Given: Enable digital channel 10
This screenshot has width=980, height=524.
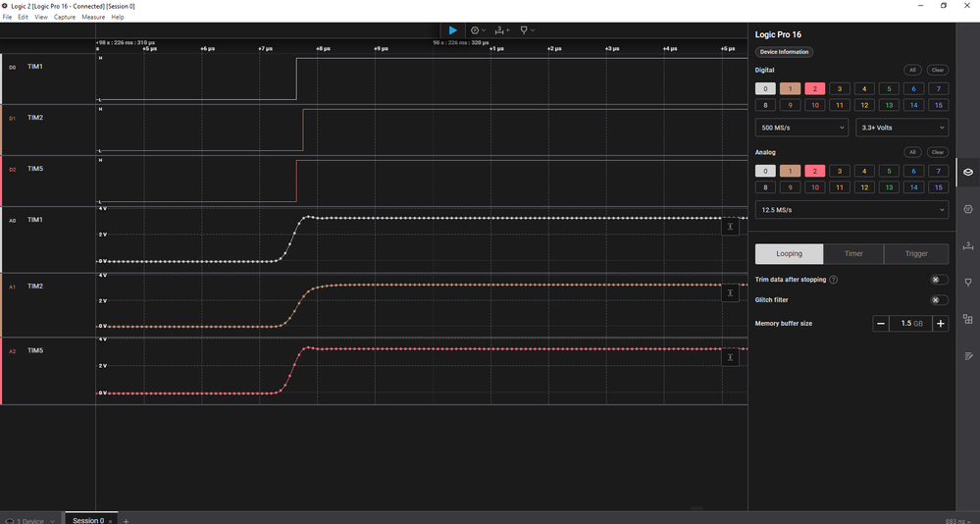Looking at the screenshot, I should [x=814, y=105].
